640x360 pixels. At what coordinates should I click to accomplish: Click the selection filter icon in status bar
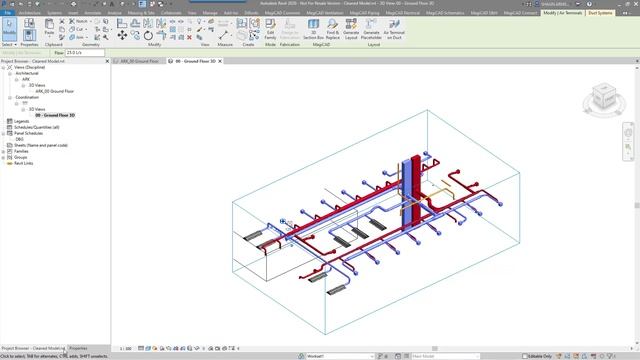[611, 356]
